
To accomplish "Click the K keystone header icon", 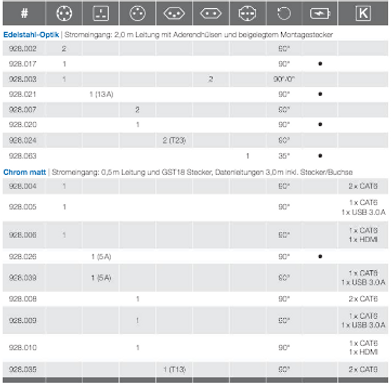I will [x=363, y=13].
